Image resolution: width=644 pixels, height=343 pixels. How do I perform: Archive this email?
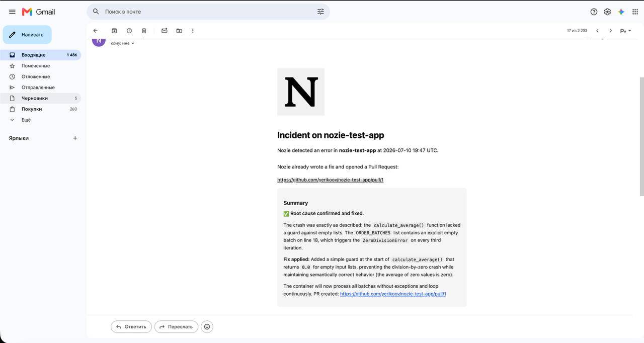point(114,31)
